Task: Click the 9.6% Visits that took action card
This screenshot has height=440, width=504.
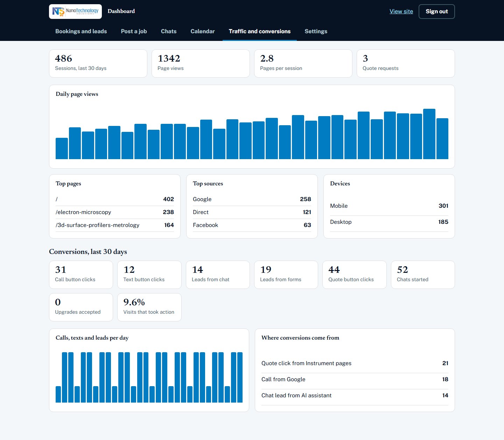Action: pyautogui.click(x=149, y=307)
